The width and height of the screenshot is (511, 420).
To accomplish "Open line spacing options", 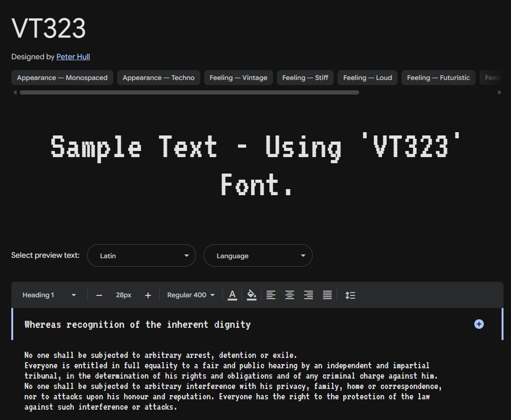I will pyautogui.click(x=350, y=295).
